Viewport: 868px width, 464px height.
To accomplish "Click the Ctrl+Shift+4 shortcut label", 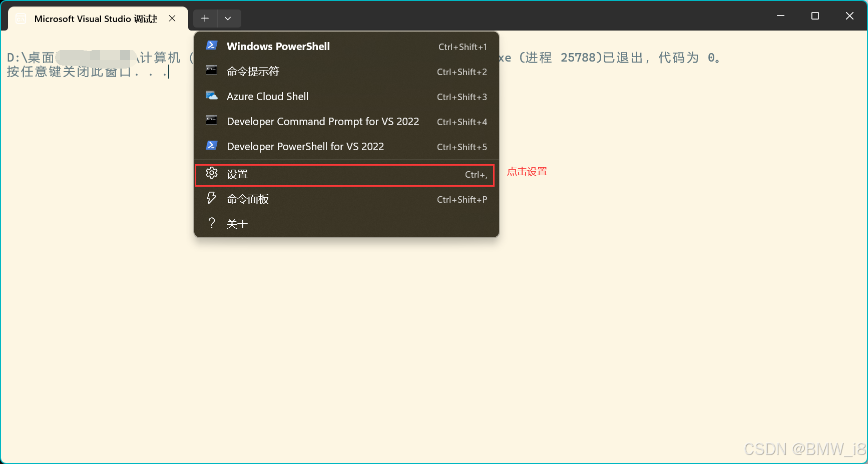I will tap(462, 122).
